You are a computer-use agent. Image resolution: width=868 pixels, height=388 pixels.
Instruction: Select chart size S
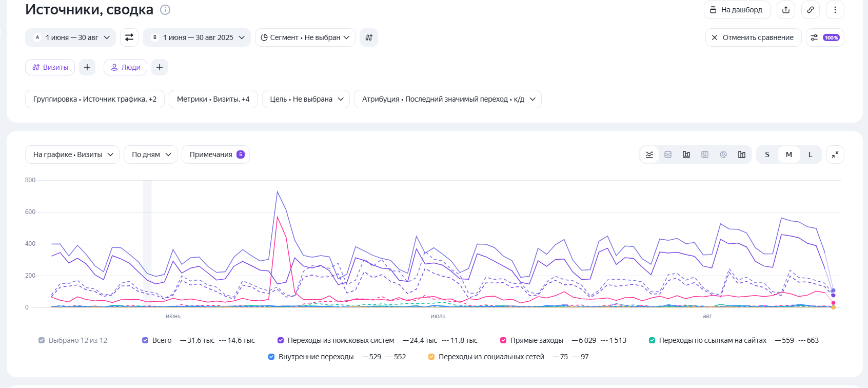coord(767,154)
